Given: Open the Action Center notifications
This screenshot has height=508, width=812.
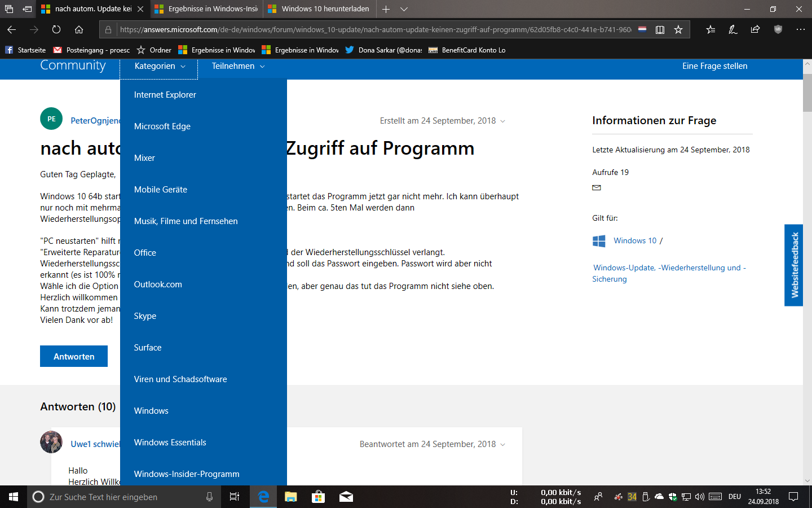Looking at the screenshot, I should (x=793, y=497).
